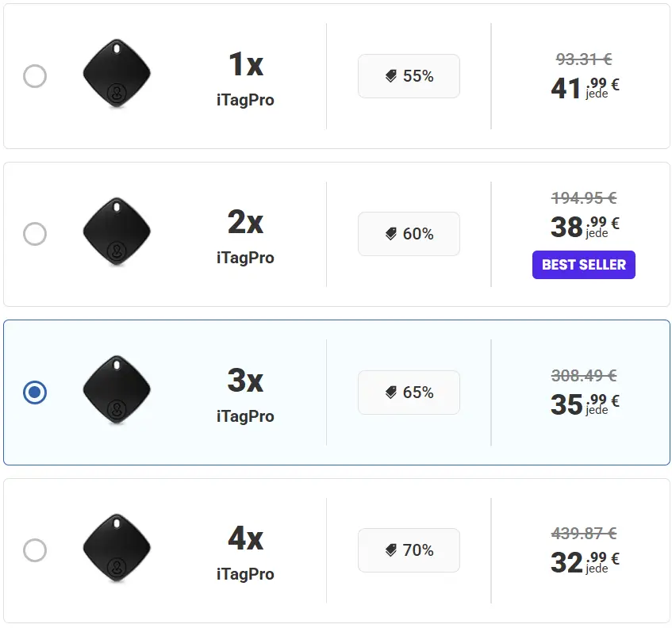Click the 1x iTagPro tracker image
The image size is (672, 628).
tap(117, 75)
